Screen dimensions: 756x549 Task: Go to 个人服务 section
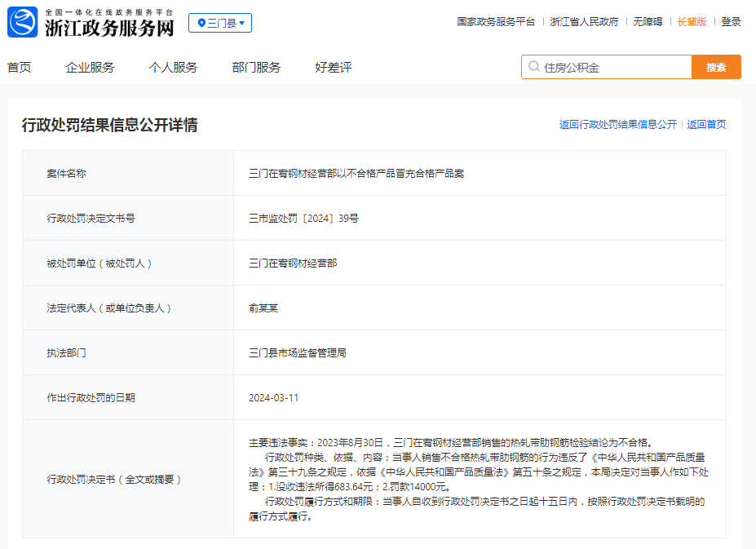click(173, 68)
